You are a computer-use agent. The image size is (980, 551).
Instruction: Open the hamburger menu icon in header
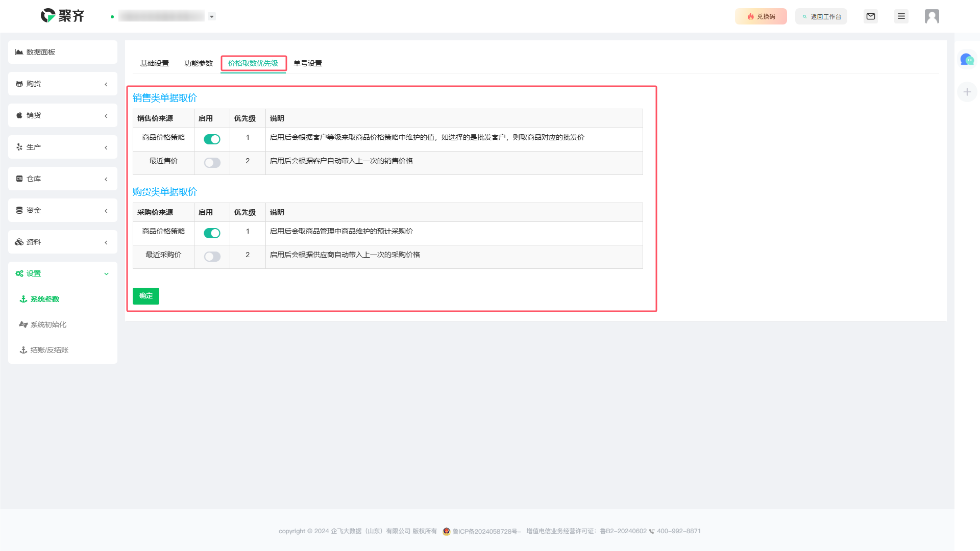(x=901, y=16)
